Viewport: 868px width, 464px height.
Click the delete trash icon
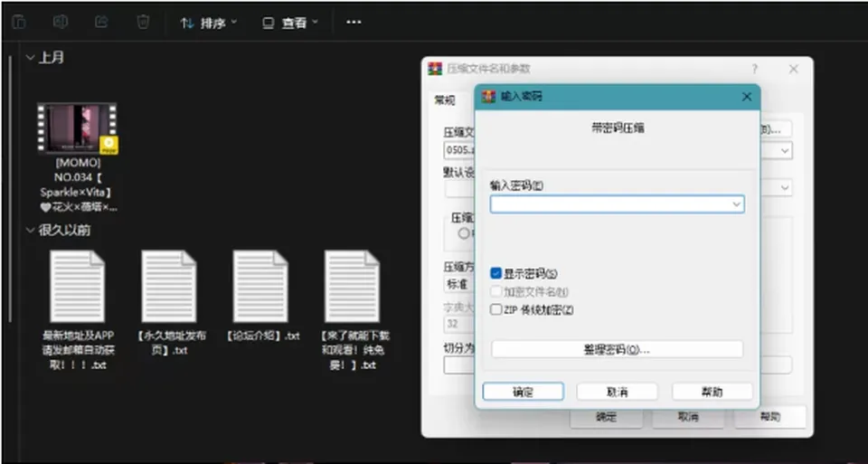pos(143,22)
